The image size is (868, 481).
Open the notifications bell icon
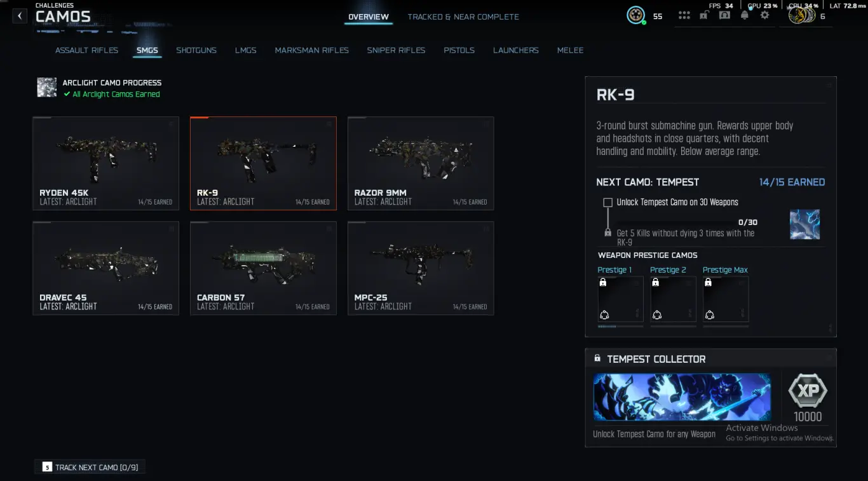tap(745, 15)
